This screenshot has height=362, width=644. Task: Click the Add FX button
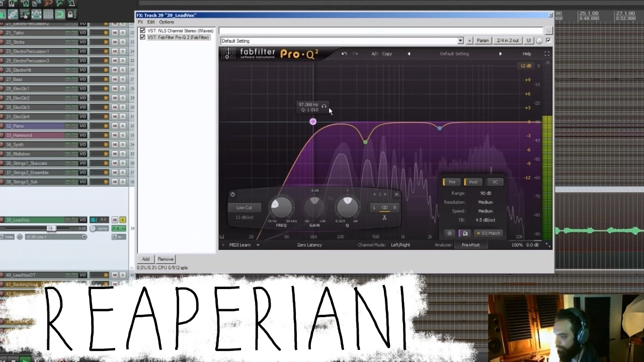click(145, 259)
